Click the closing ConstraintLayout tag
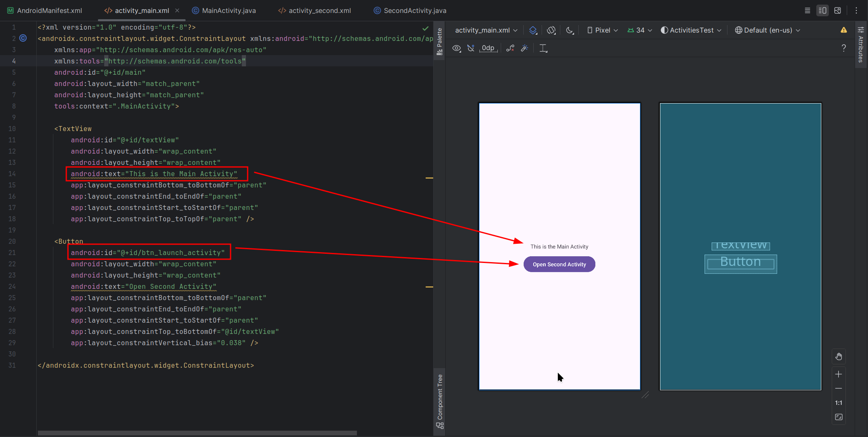This screenshot has width=868, height=437. pos(146,365)
